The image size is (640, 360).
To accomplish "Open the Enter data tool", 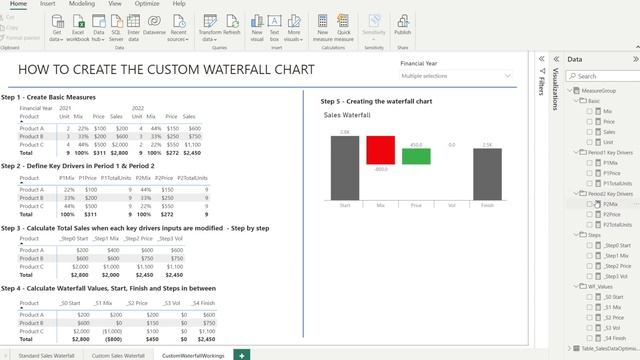I will click(133, 28).
